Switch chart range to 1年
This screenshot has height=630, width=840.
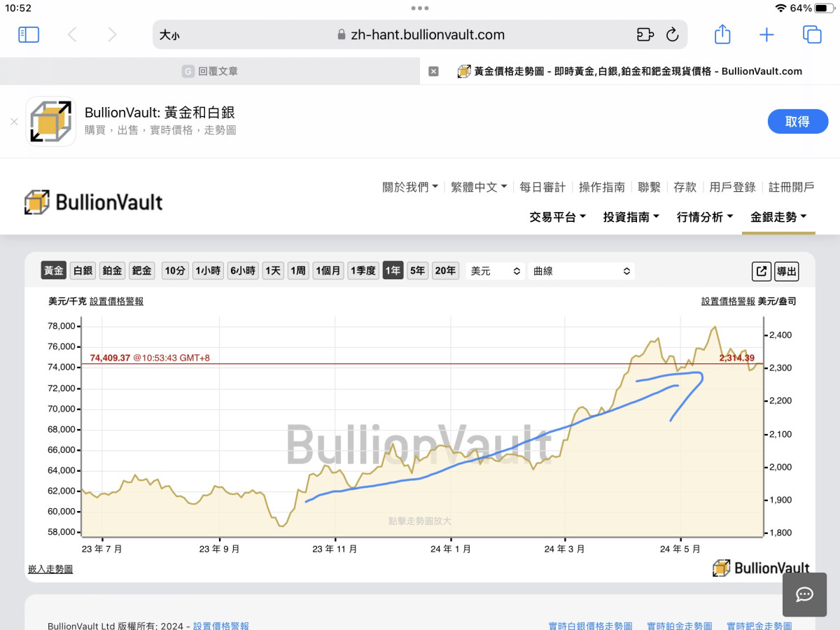click(393, 271)
